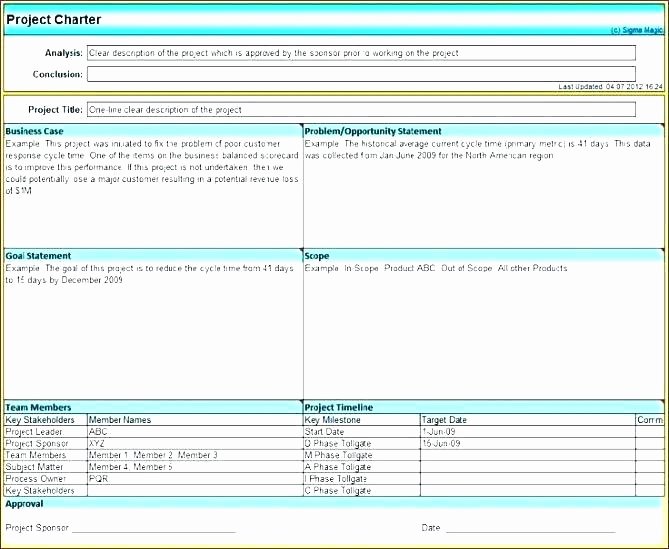Click the Scope example text
The image size is (669, 549).
(436, 268)
